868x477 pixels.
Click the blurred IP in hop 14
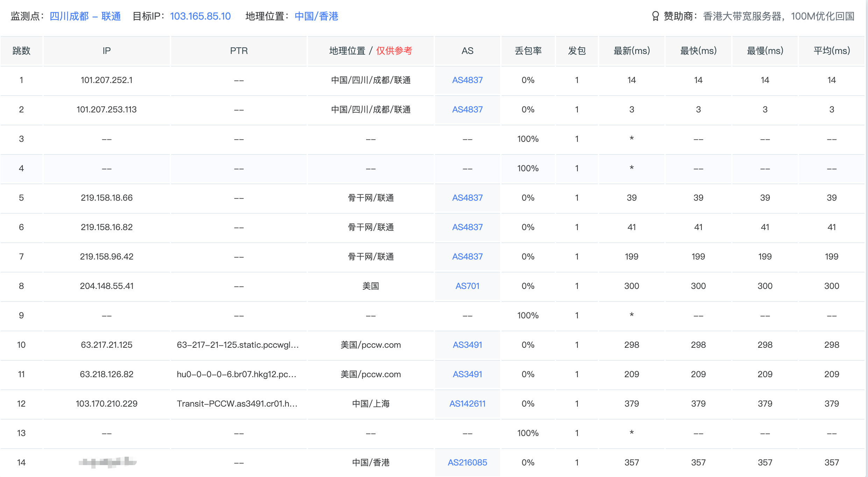click(107, 463)
